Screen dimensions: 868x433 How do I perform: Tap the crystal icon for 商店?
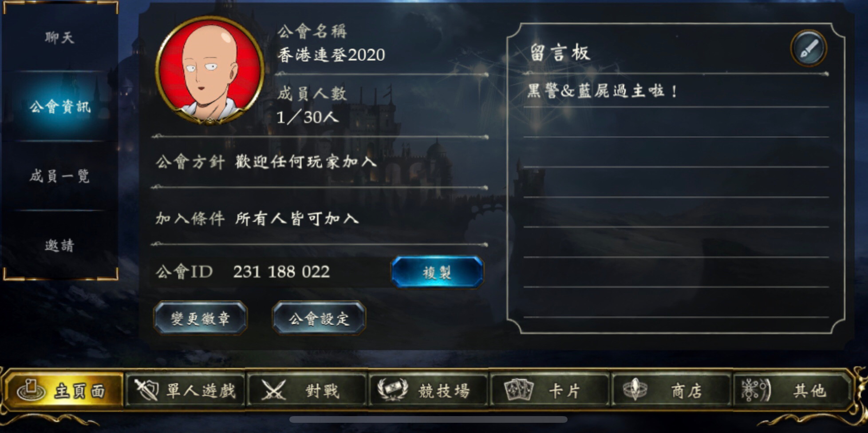coord(635,390)
